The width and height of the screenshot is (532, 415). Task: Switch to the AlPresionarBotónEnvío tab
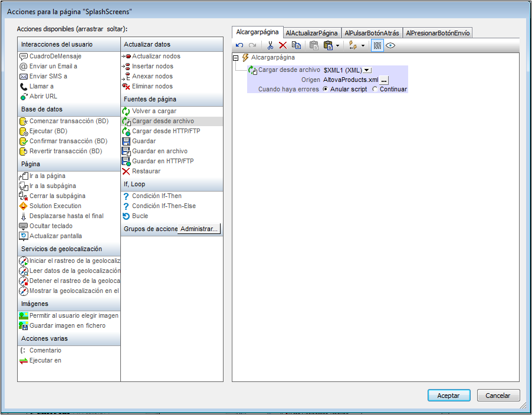pyautogui.click(x=438, y=33)
